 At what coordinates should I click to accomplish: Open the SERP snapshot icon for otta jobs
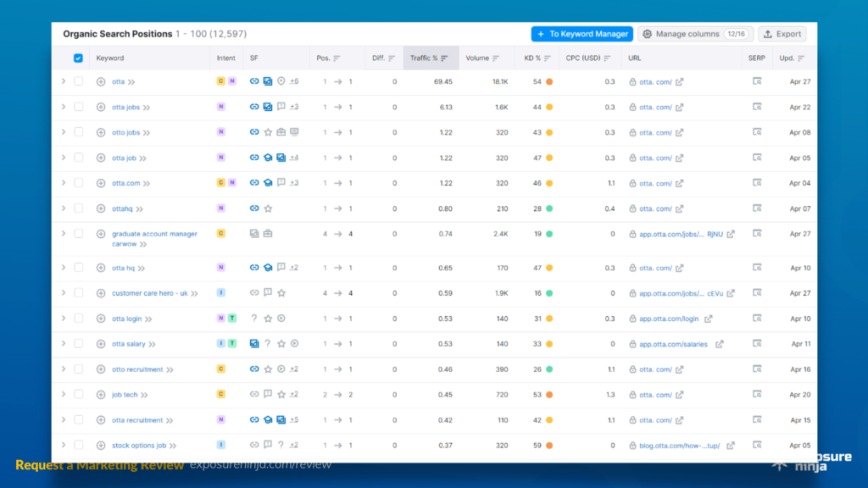tap(757, 107)
